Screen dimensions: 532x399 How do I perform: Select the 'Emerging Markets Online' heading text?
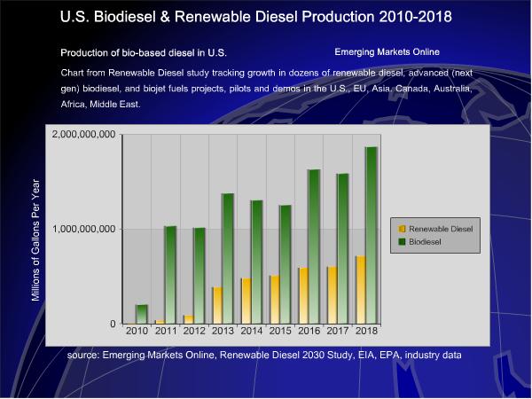[387, 52]
